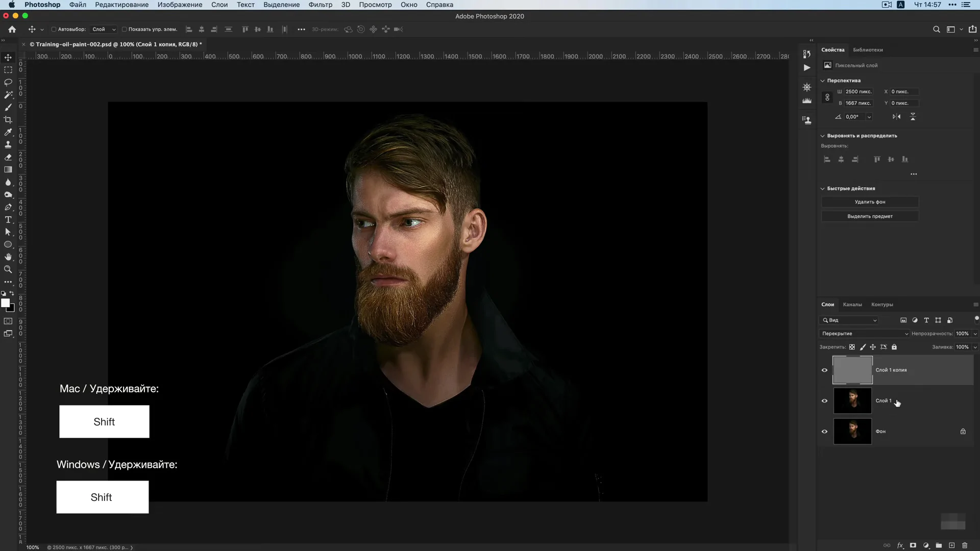Collapse Выровнять и распределить section
980x551 pixels.
[x=822, y=136]
